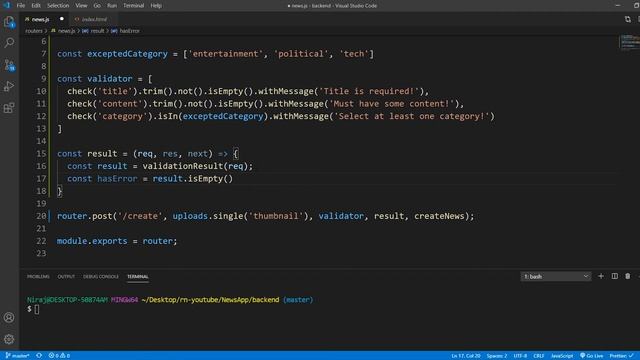Screen dimensions: 640x360
Task: Open the Accounts menu icon
Action: coord(9,318)
